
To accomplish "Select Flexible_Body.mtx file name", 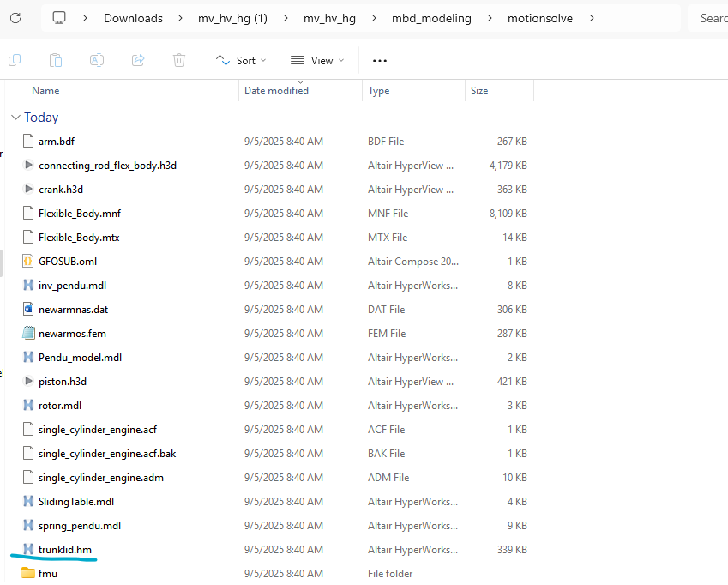I will click(79, 238).
